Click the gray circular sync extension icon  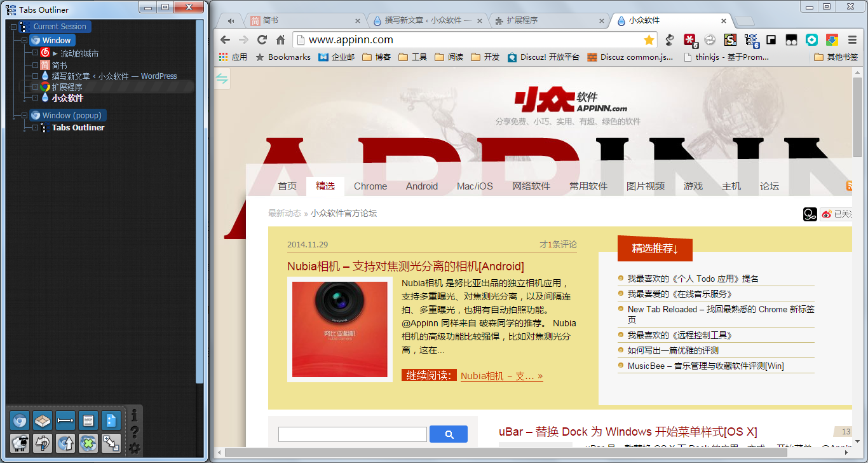pos(710,39)
